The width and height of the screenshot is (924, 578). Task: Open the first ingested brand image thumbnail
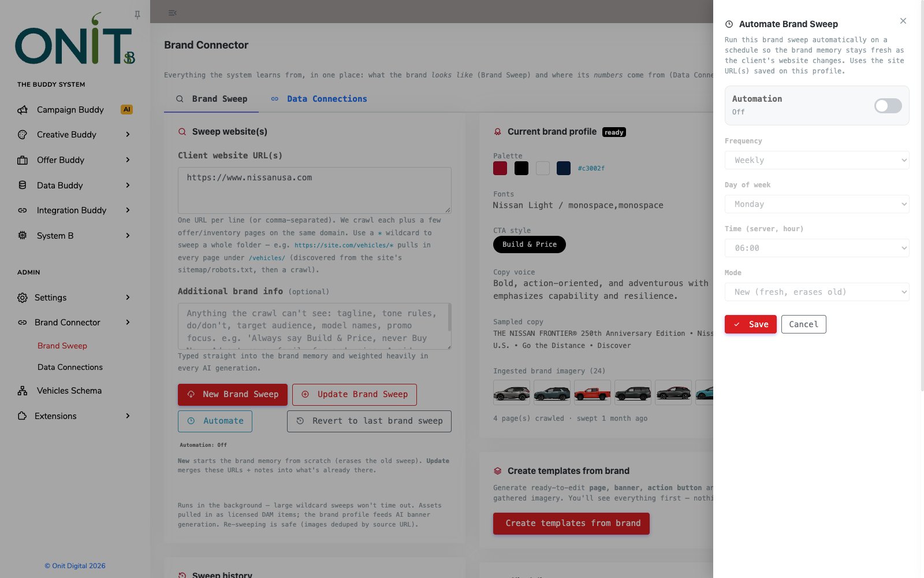512,392
